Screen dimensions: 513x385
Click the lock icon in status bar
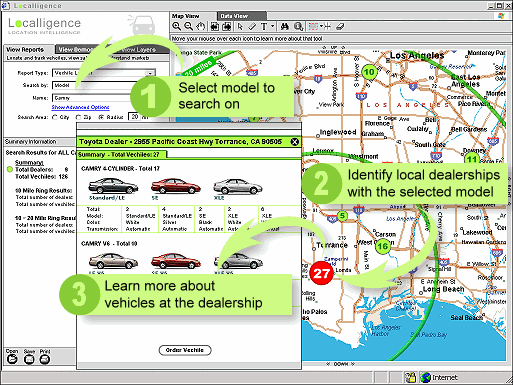(411, 377)
